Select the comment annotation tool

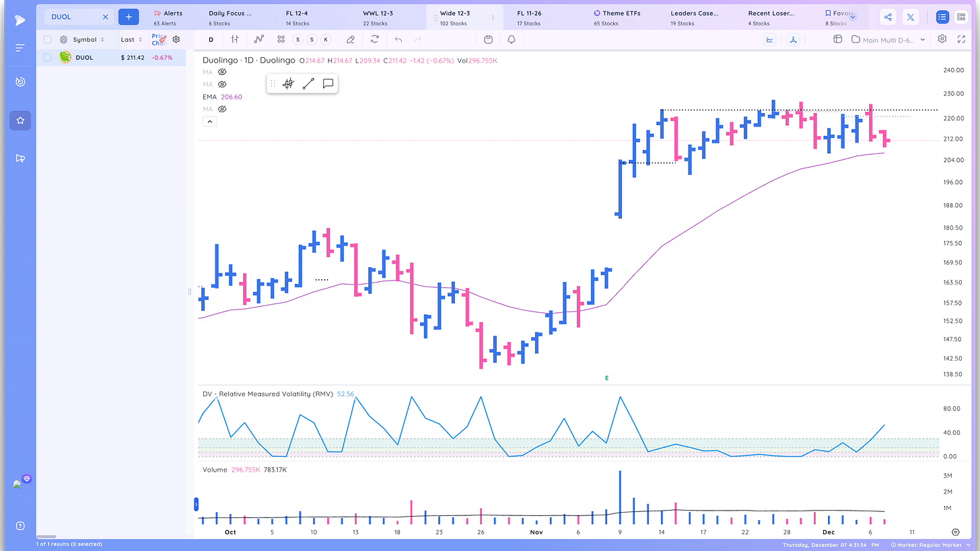click(x=328, y=84)
